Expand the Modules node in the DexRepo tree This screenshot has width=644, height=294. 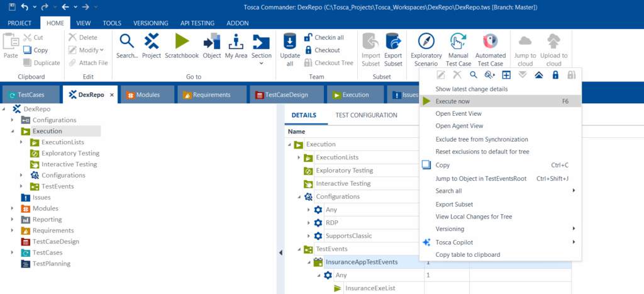(x=13, y=208)
